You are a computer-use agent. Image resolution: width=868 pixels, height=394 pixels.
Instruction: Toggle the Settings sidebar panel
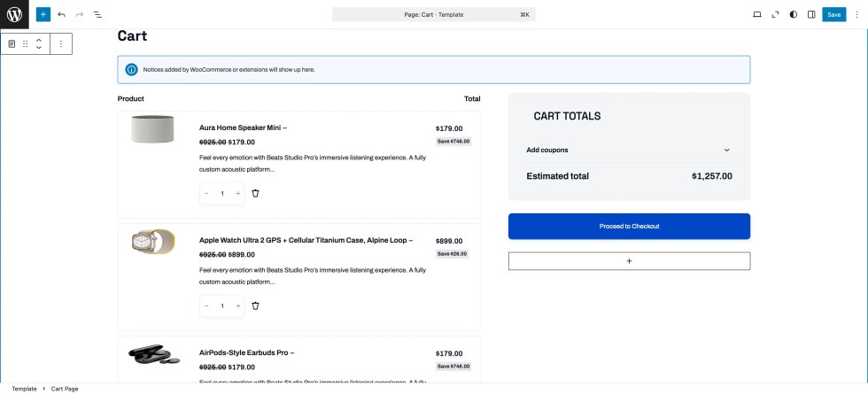(811, 14)
